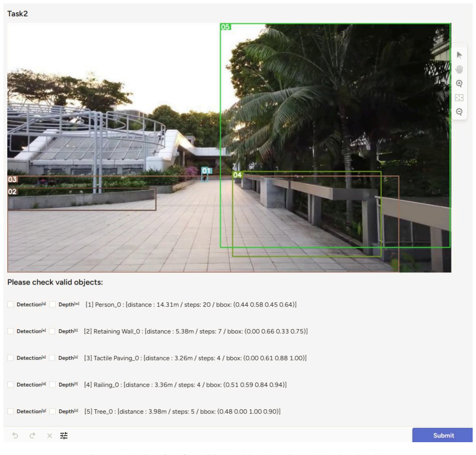The image size is (476, 455).
Task: Click the Person_0 description text
Action: 191,305
